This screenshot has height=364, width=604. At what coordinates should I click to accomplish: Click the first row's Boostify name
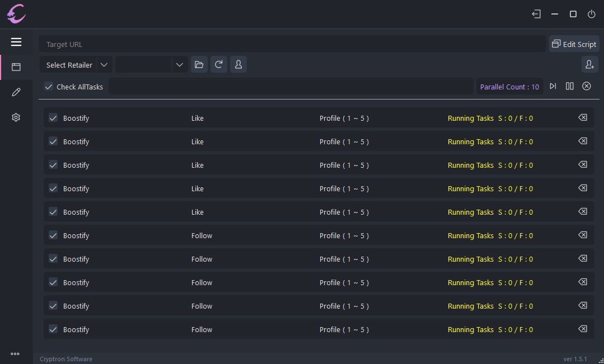coord(76,118)
